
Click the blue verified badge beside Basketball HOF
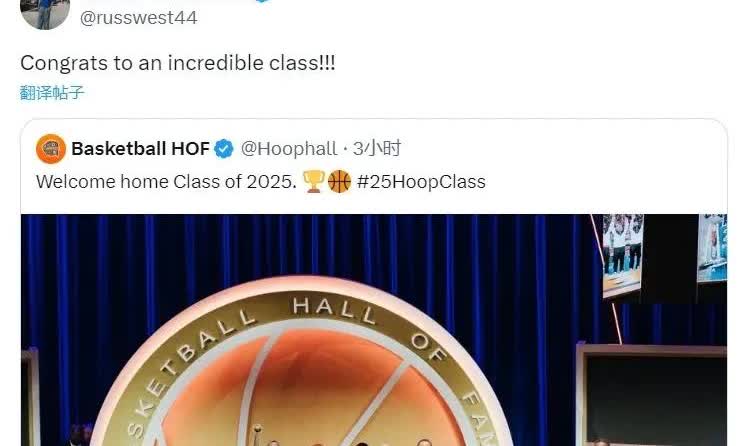224,149
